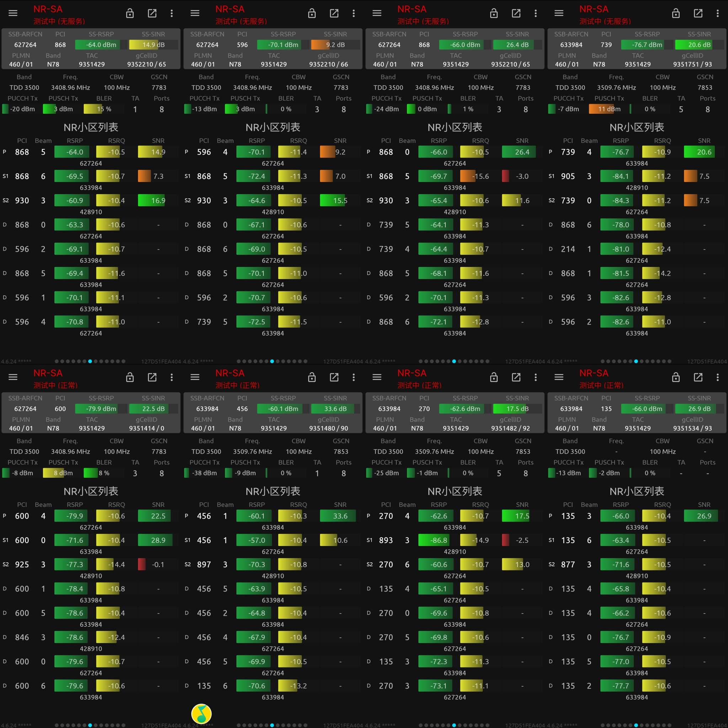Open three-dot overflow menu in PCI 456 panel

pyautogui.click(x=353, y=377)
